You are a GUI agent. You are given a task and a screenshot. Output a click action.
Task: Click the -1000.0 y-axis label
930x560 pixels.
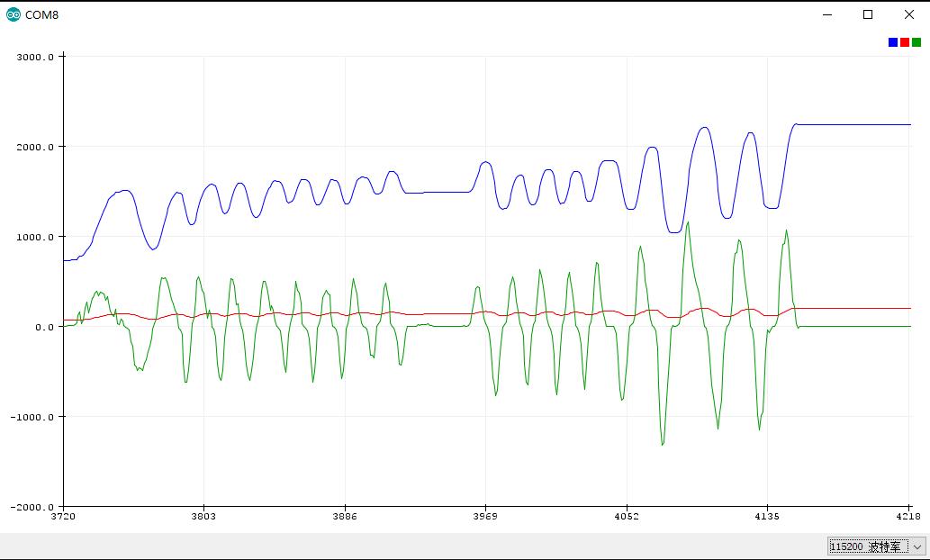point(32,417)
